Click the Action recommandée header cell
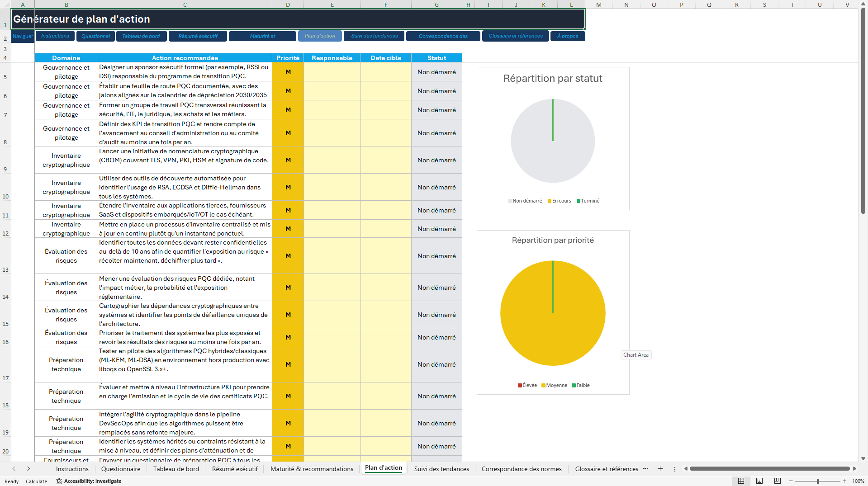Screen dimensions: 868x486 pyautogui.click(x=185, y=58)
